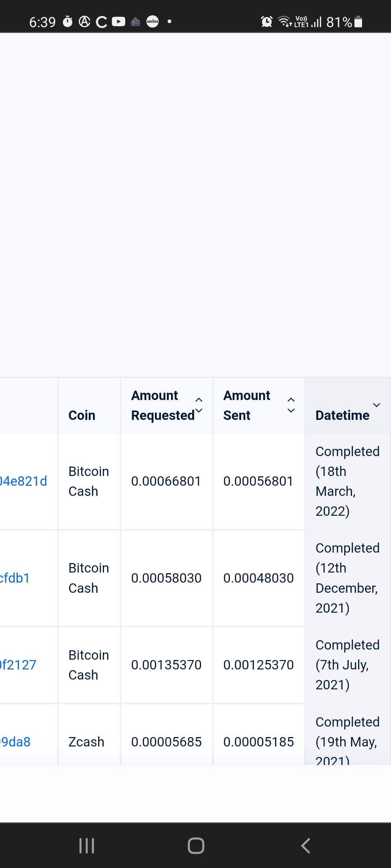
Task: Tap the YouTube notification icon
Action: pyautogui.click(x=118, y=22)
